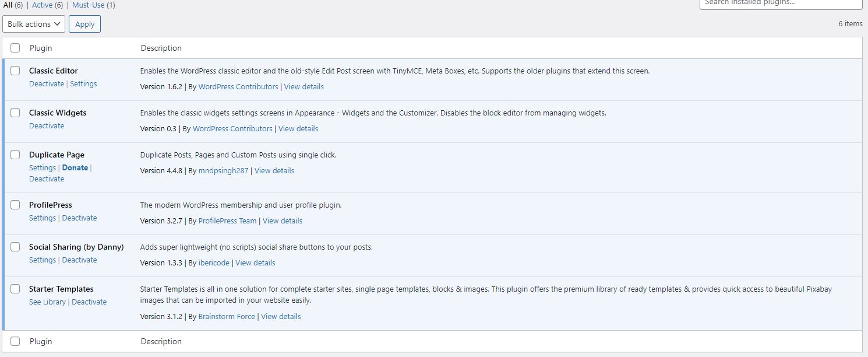Screen dimensions: 868x357
Task: Select the Classic Editor checkbox
Action: [15, 71]
